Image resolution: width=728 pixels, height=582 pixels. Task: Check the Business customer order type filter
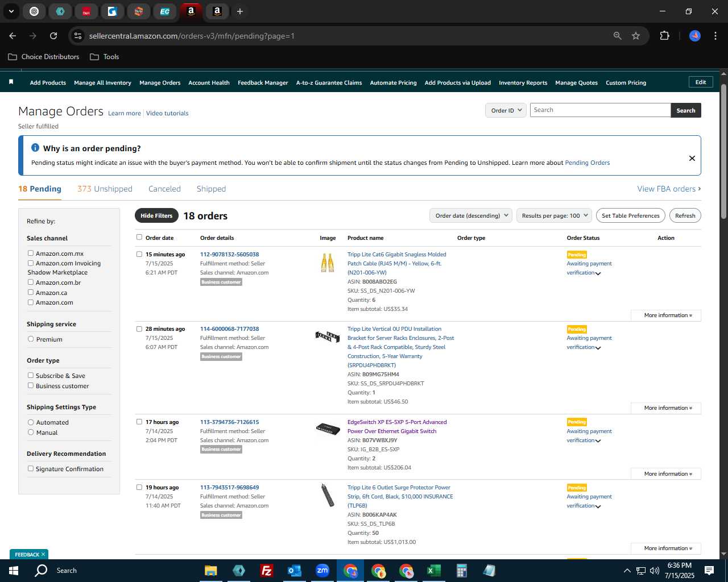(31, 385)
